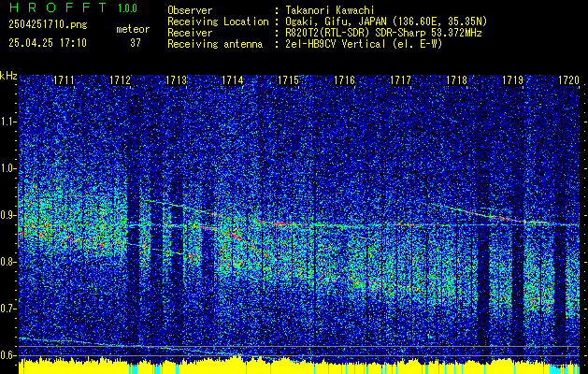Image resolution: width=588 pixels, height=374 pixels.
Task: Click the Receiver label
Action: click(x=190, y=33)
